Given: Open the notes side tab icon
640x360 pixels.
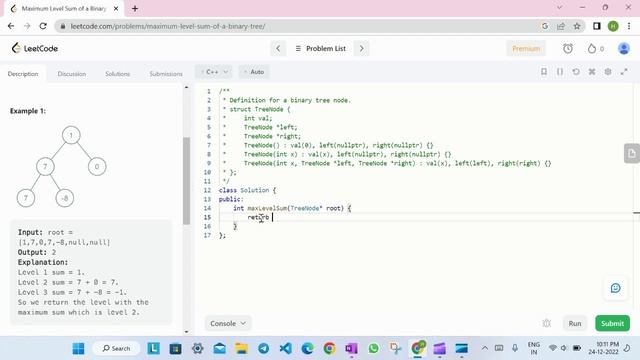Looking at the screenshot, I should point(632,153).
